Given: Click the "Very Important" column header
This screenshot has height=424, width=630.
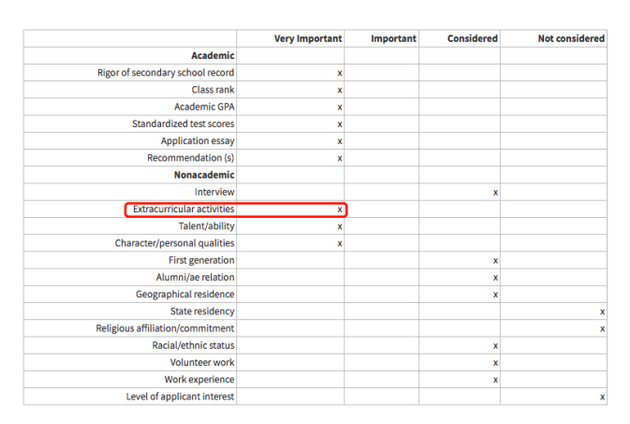Looking at the screenshot, I should (307, 39).
